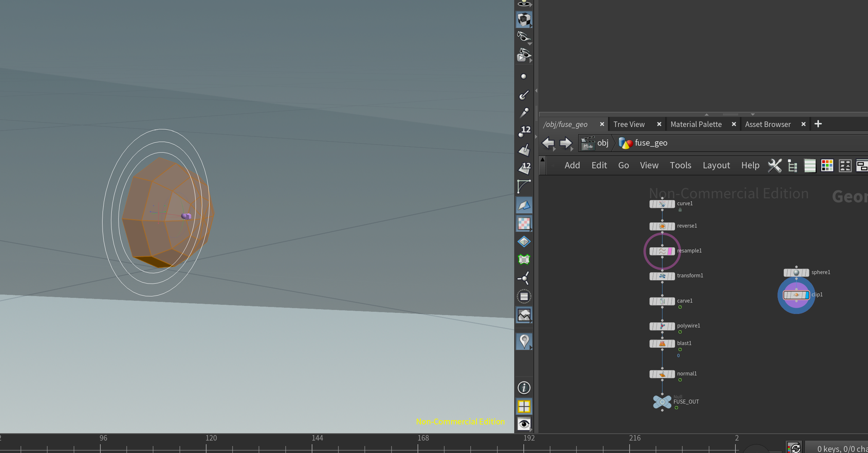The height and width of the screenshot is (453, 868).
Task: Click the viewport info icon
Action: [x=524, y=388]
